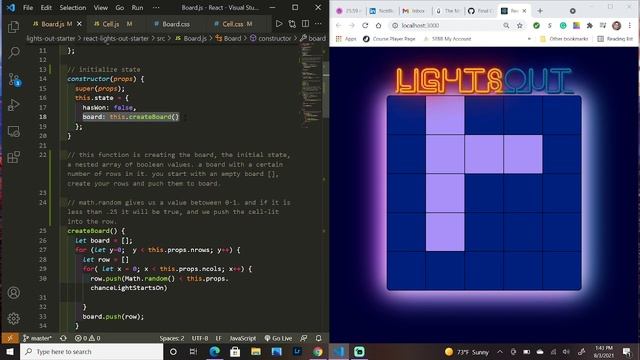Open the Manage gear menu in VS Code
640x360 pixels.
tap(13, 318)
